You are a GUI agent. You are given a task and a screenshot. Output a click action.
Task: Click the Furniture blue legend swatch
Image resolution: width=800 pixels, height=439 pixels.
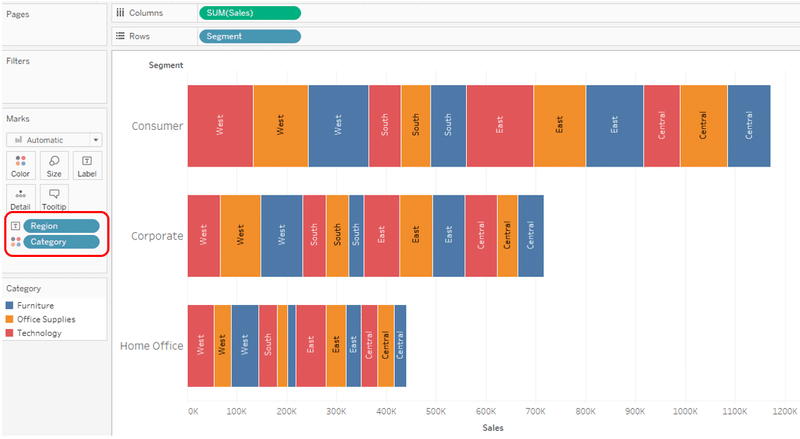pyautogui.click(x=10, y=305)
